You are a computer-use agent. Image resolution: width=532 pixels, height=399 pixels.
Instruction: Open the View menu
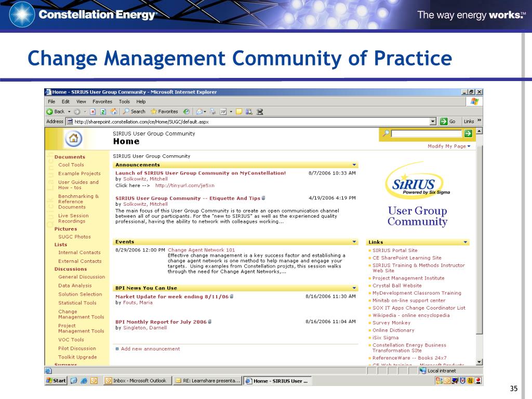pos(81,101)
